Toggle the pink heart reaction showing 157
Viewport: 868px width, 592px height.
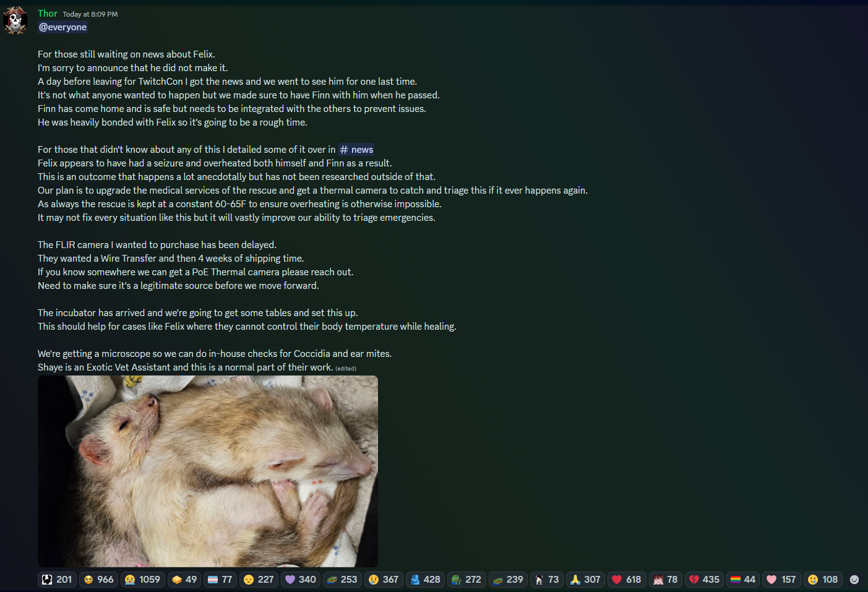(781, 580)
